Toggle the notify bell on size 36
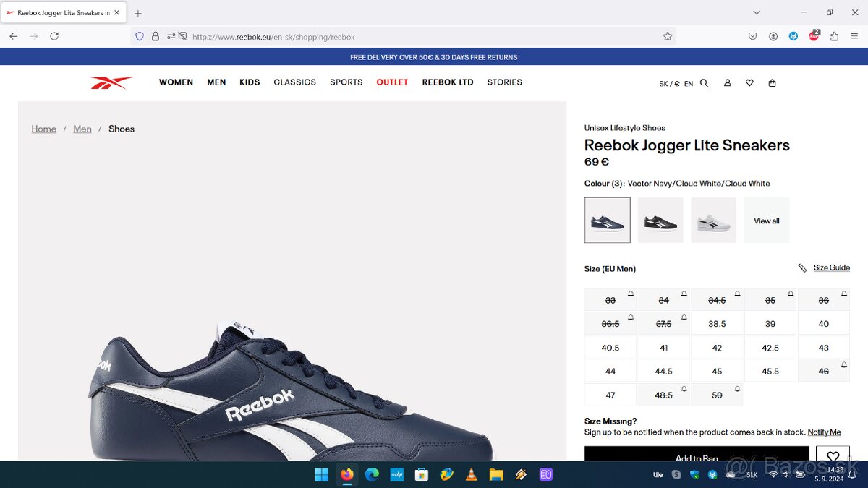 [843, 292]
